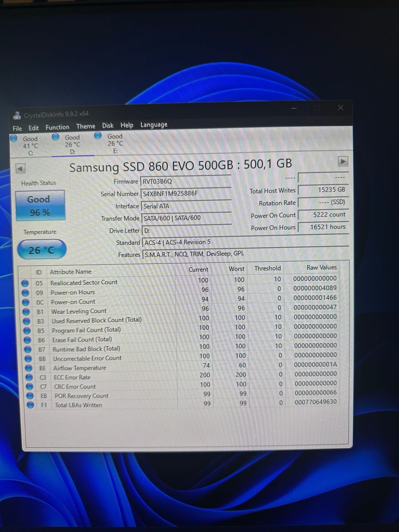Click the Interface field Serial ATA
The image size is (399, 532).
tap(187, 206)
